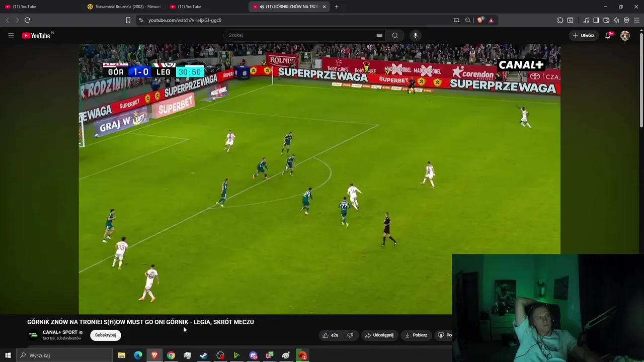Click the football video player to pause

[319, 178]
